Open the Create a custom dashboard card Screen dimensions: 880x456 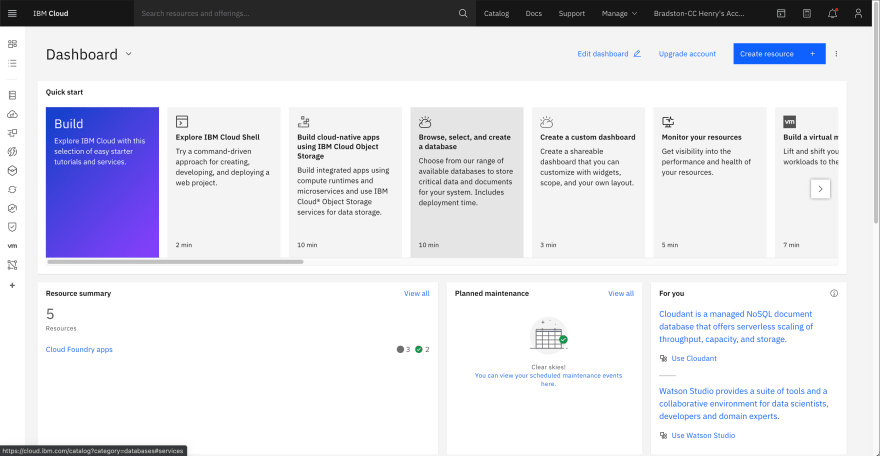click(x=588, y=182)
